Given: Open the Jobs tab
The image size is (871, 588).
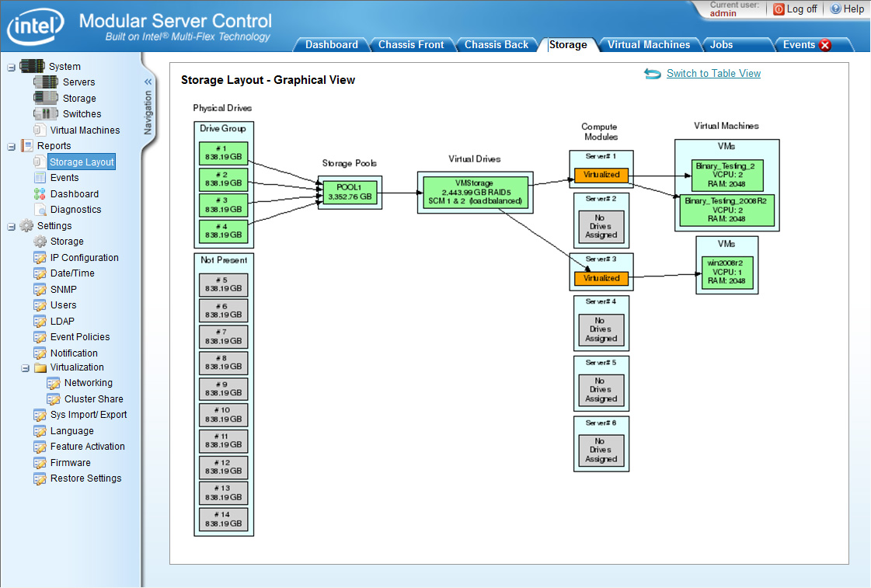Looking at the screenshot, I should tap(721, 44).
